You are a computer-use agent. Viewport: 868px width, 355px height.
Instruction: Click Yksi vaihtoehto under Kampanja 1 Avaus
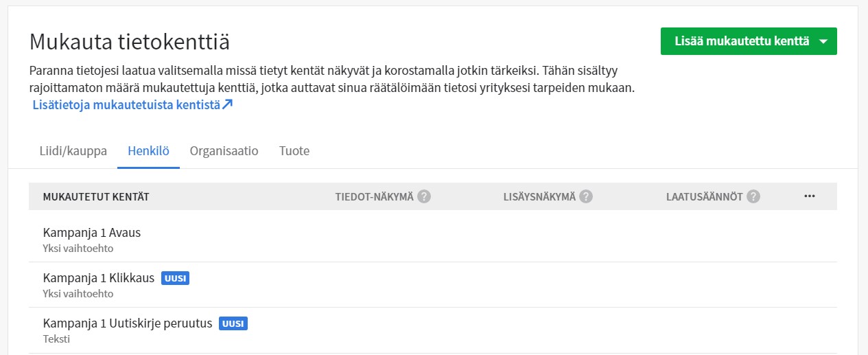(x=78, y=248)
